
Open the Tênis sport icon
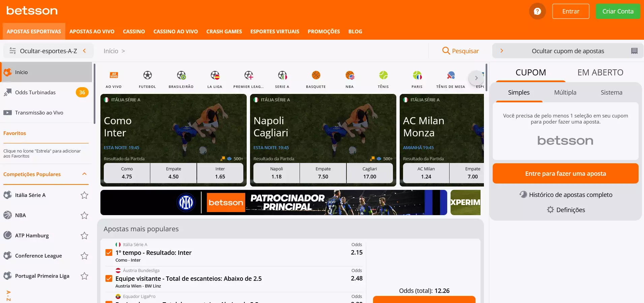(x=383, y=75)
